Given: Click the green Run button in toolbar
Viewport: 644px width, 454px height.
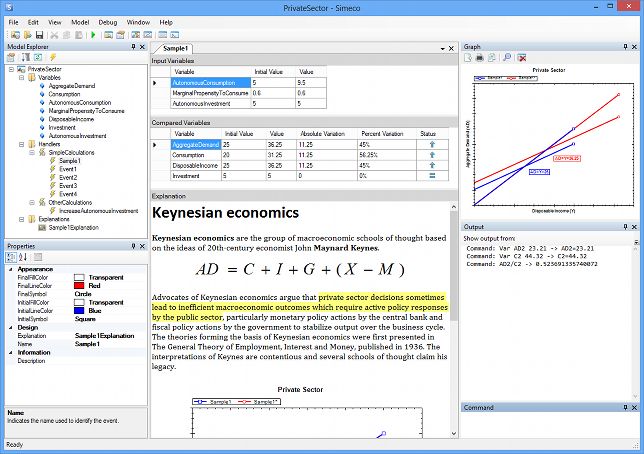Looking at the screenshot, I should coord(93,35).
